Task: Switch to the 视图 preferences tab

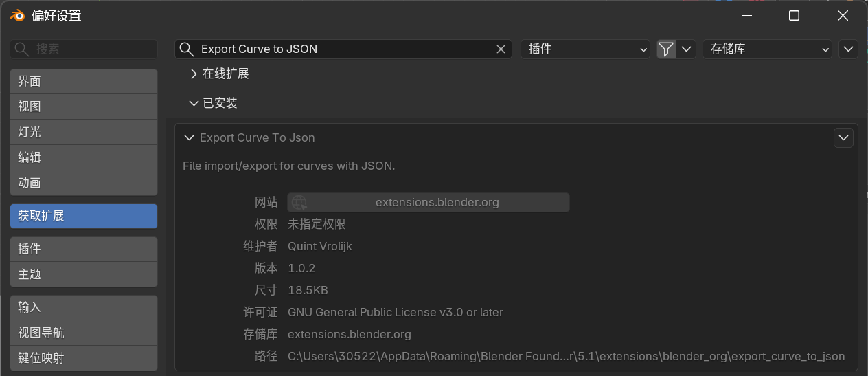Action: point(84,107)
